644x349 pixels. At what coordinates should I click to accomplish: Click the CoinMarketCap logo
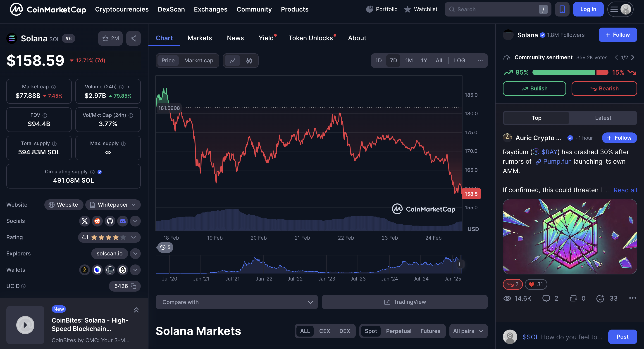(48, 9)
